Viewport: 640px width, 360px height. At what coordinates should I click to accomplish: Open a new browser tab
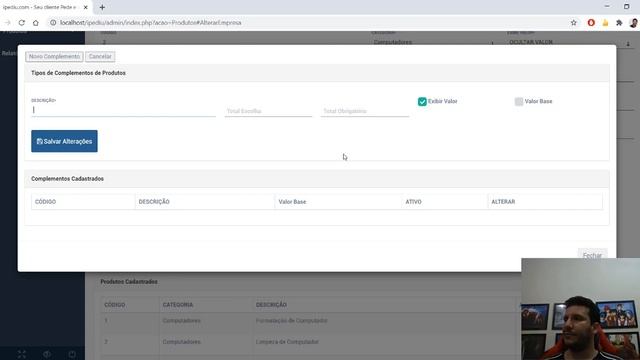click(102, 7)
